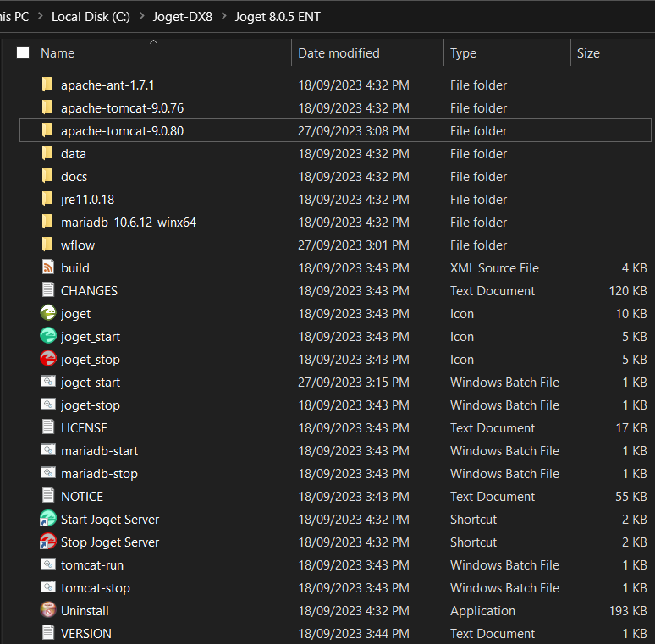This screenshot has width=655, height=644.
Task: Click the build XML file icon
Action: 48,267
